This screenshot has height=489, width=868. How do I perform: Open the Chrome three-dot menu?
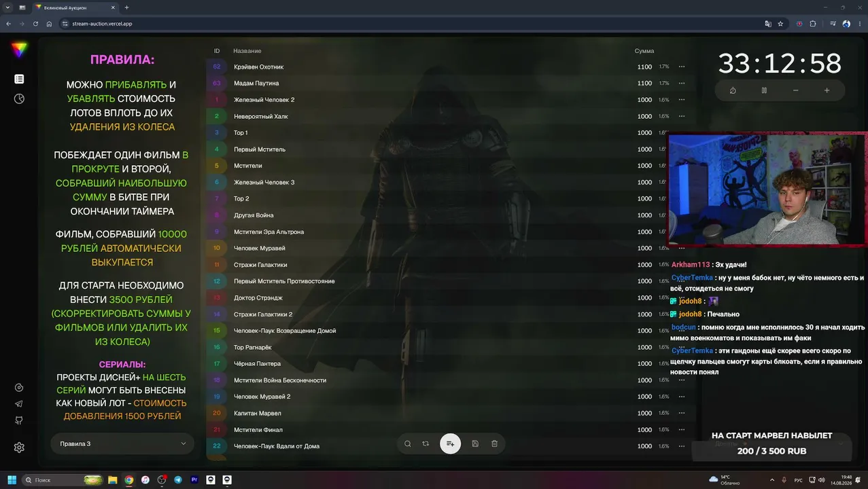point(859,23)
